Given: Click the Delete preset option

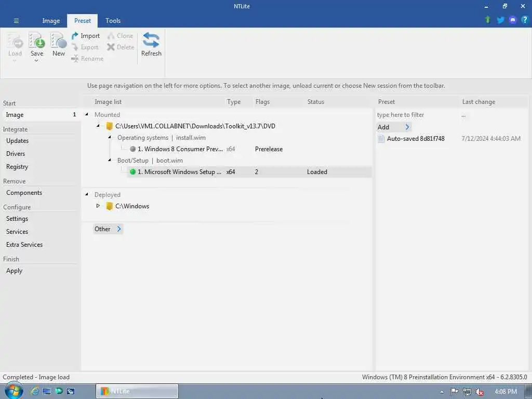Looking at the screenshot, I should click(121, 47).
